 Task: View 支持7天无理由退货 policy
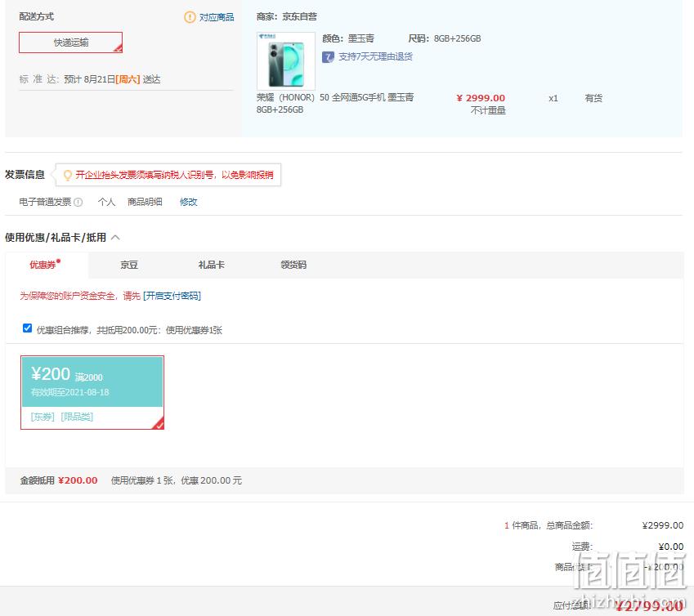375,56
